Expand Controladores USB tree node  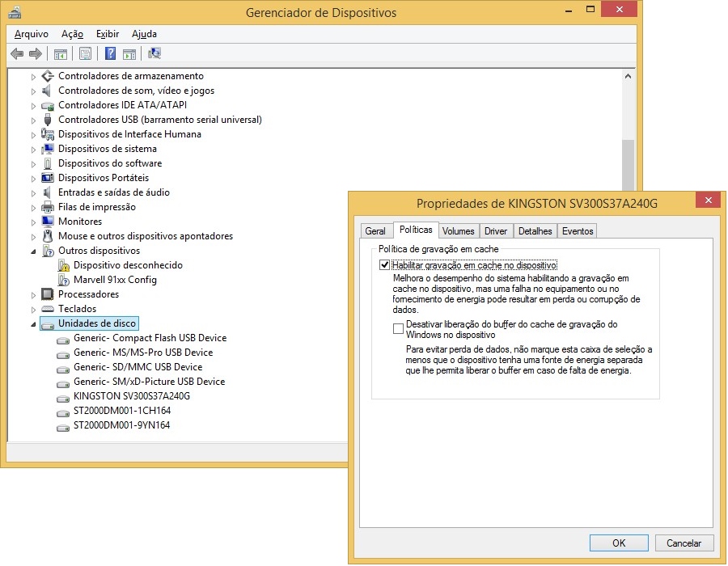33,120
